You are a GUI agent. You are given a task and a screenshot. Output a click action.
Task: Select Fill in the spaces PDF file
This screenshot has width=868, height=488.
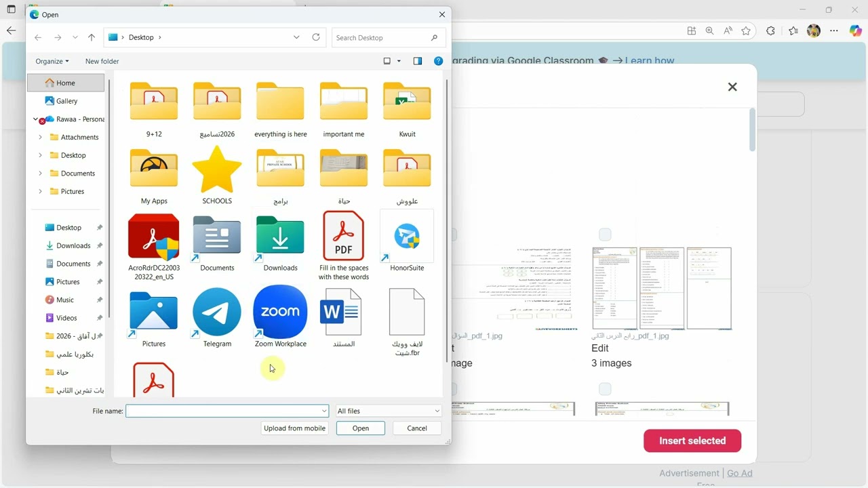tap(344, 245)
